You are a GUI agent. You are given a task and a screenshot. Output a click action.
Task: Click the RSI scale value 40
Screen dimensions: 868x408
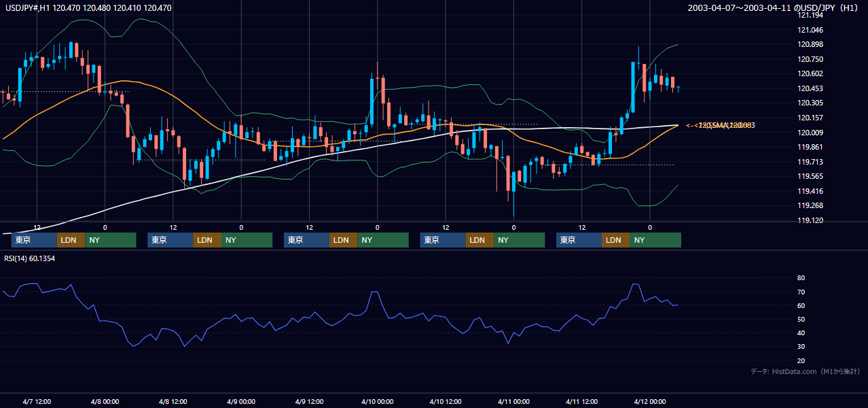point(801,333)
